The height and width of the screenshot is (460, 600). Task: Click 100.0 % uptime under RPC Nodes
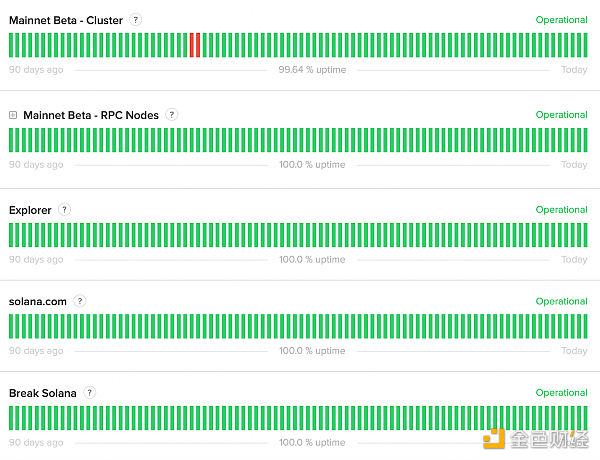[x=312, y=165]
